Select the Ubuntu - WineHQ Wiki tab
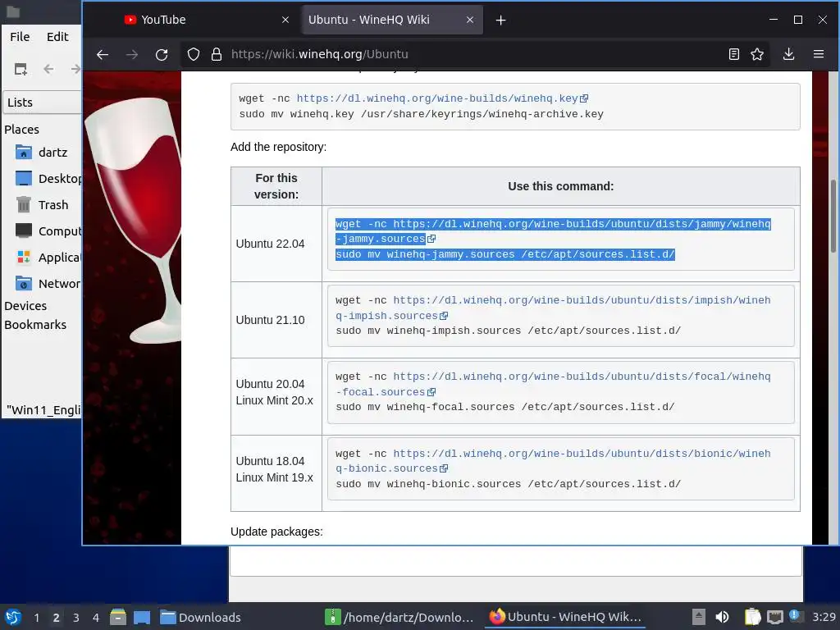 (x=392, y=20)
